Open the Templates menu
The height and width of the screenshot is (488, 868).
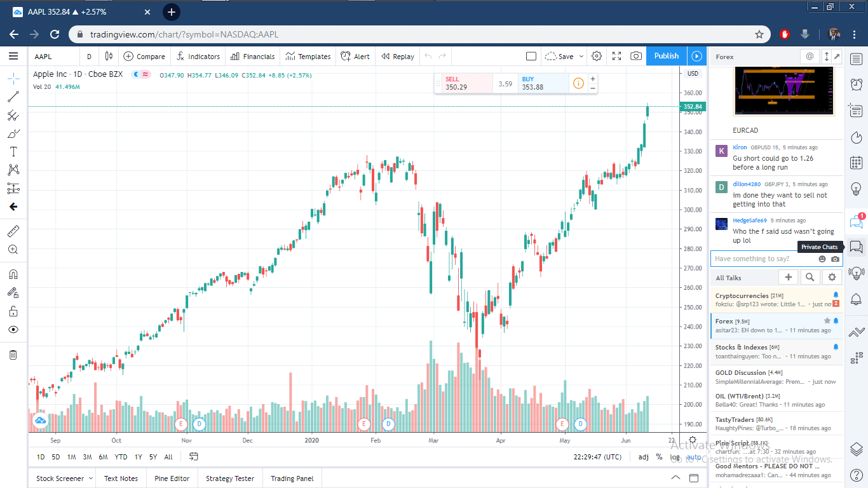coord(308,57)
